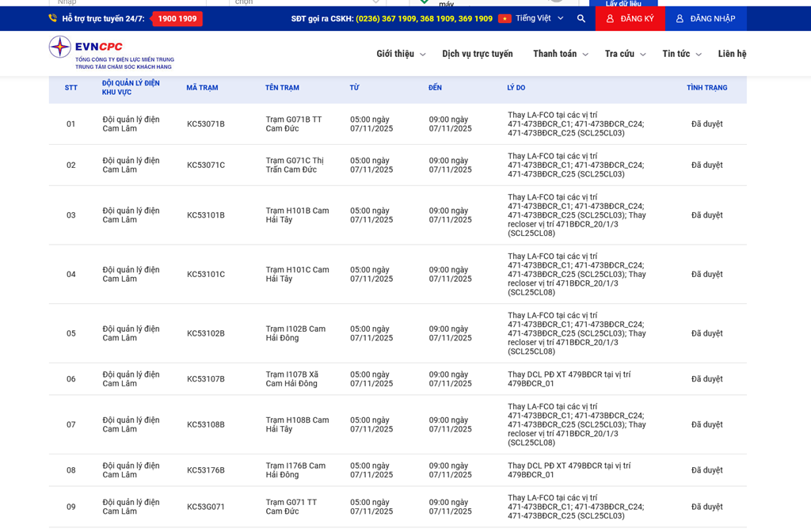Click the phone icon beside hotline support

[53, 18]
